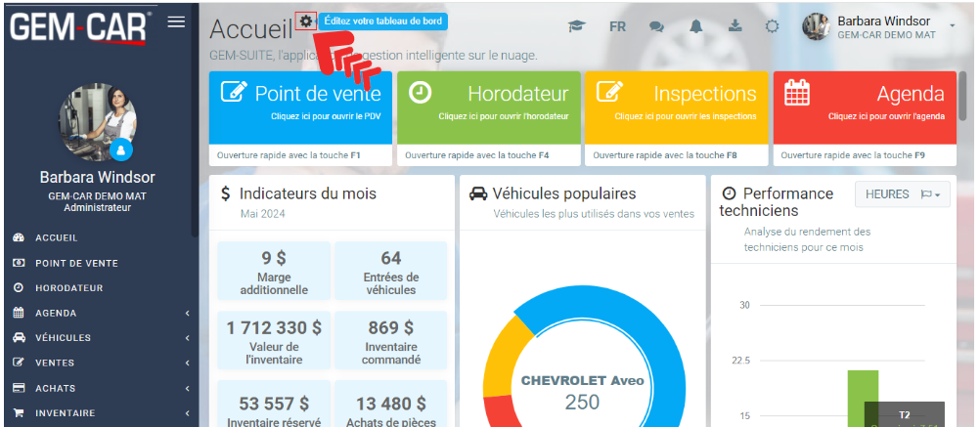Open the chat messages icon
This screenshot has width=980, height=427.
click(656, 26)
